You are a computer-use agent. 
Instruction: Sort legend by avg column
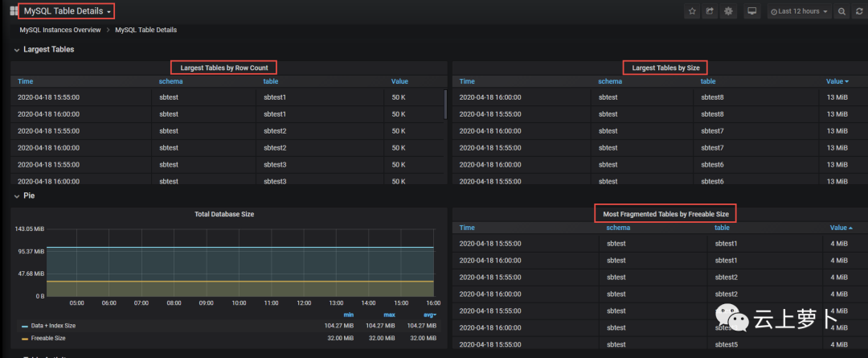click(x=429, y=315)
